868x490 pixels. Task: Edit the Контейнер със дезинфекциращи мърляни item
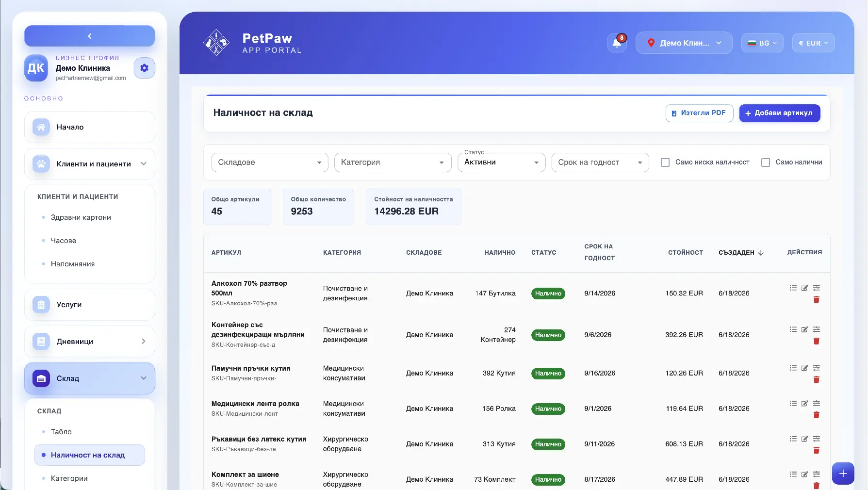click(x=805, y=329)
